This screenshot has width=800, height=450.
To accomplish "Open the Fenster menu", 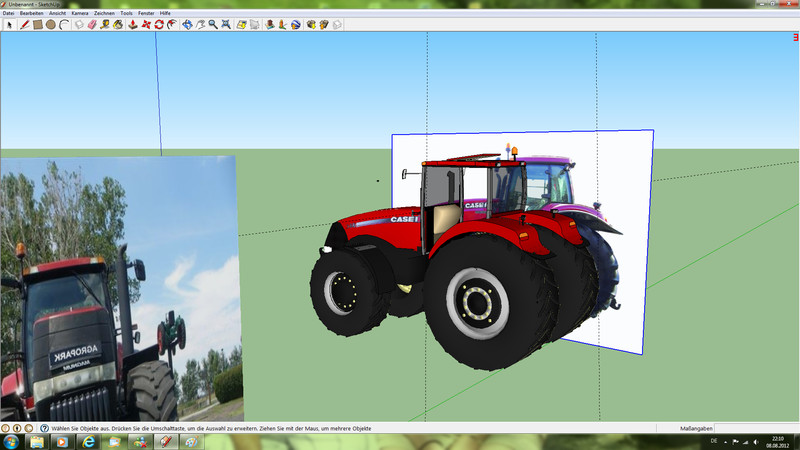I will (146, 13).
